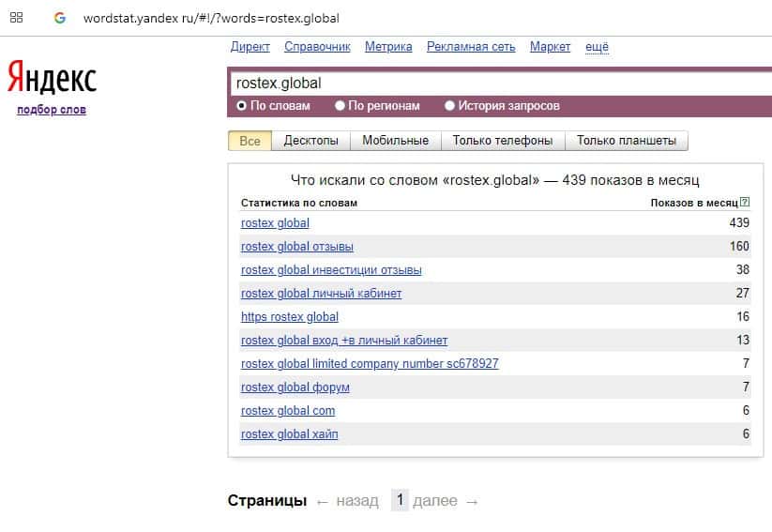Open the rostex global хайп link

(x=290, y=434)
